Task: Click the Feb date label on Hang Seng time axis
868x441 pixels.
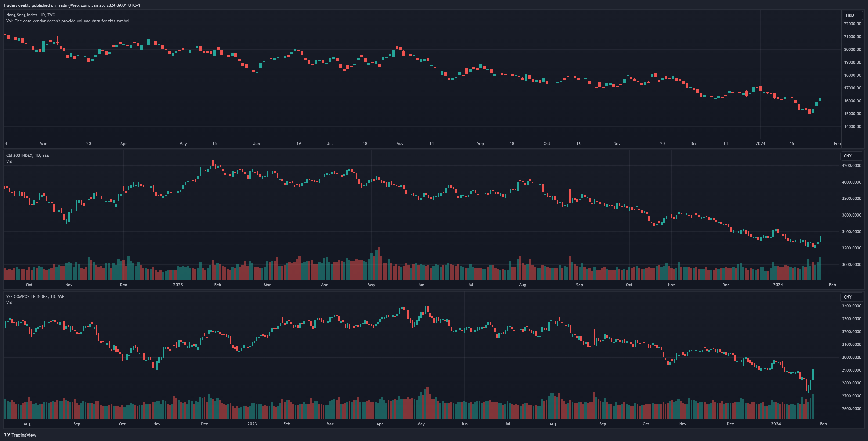Action: coord(837,144)
